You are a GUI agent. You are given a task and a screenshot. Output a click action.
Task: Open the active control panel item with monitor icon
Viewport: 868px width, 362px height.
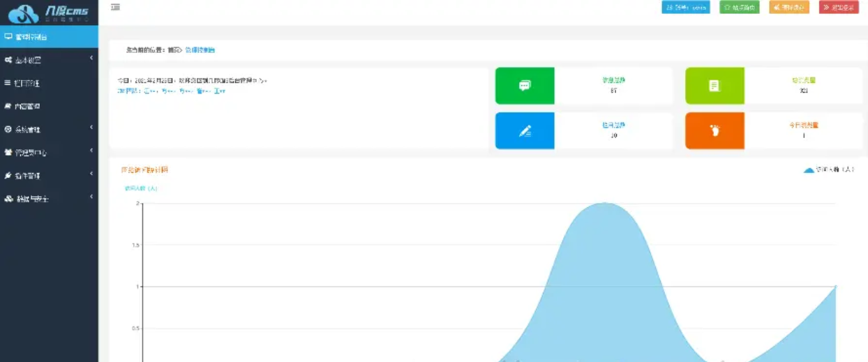[49, 36]
